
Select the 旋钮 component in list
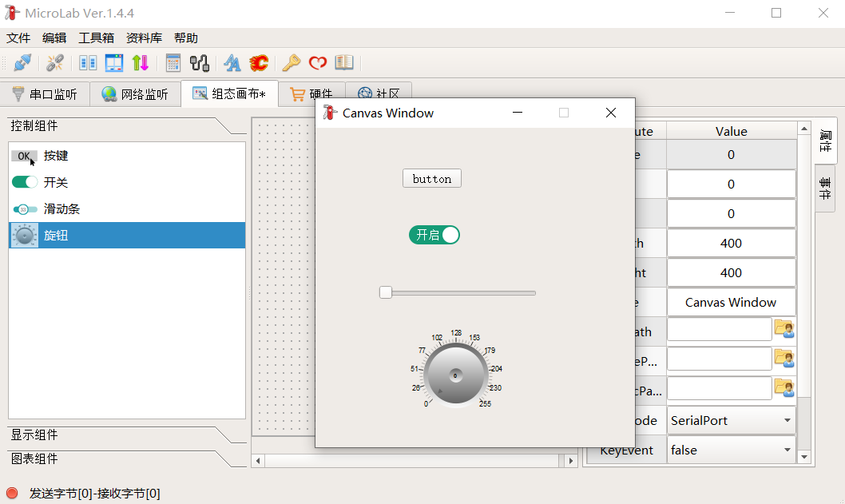(127, 235)
